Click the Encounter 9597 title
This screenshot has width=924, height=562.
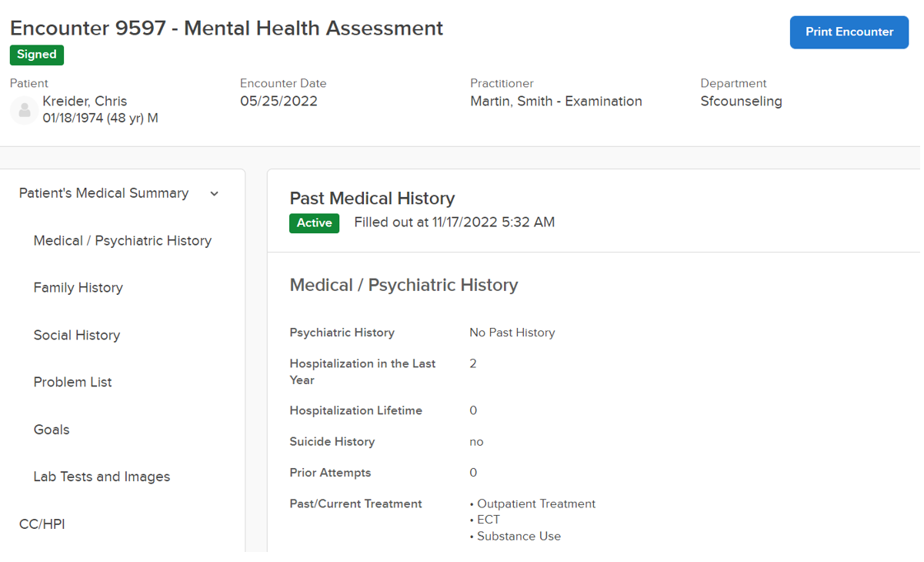pos(226,28)
